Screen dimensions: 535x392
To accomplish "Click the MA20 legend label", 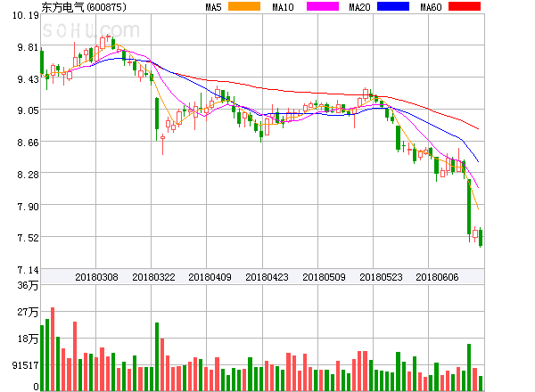I will click(x=359, y=7).
